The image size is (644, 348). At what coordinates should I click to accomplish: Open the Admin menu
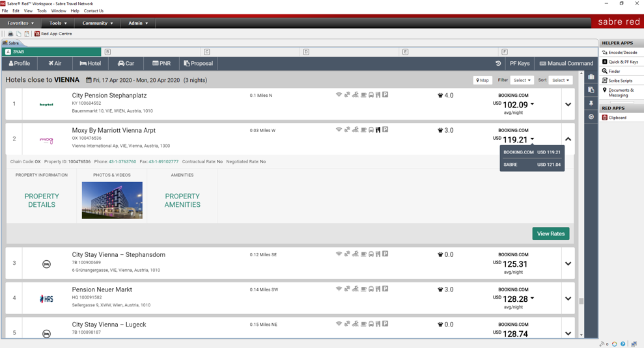pos(138,23)
